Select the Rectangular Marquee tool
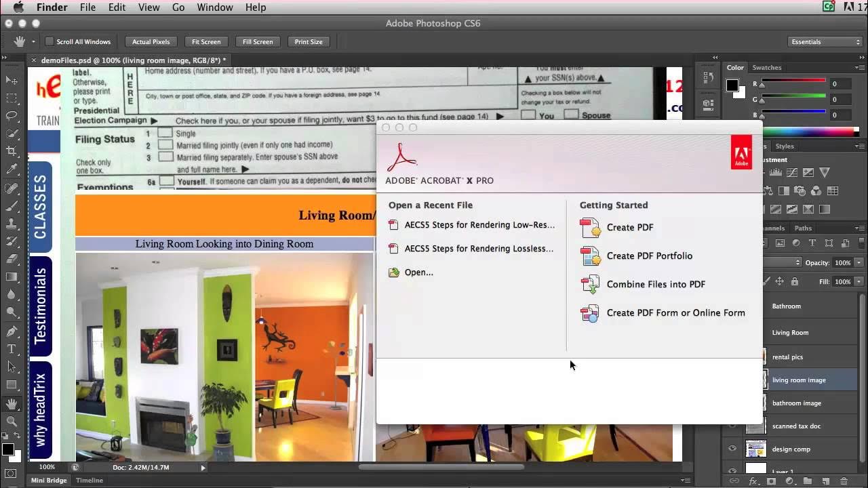 pos(12,99)
